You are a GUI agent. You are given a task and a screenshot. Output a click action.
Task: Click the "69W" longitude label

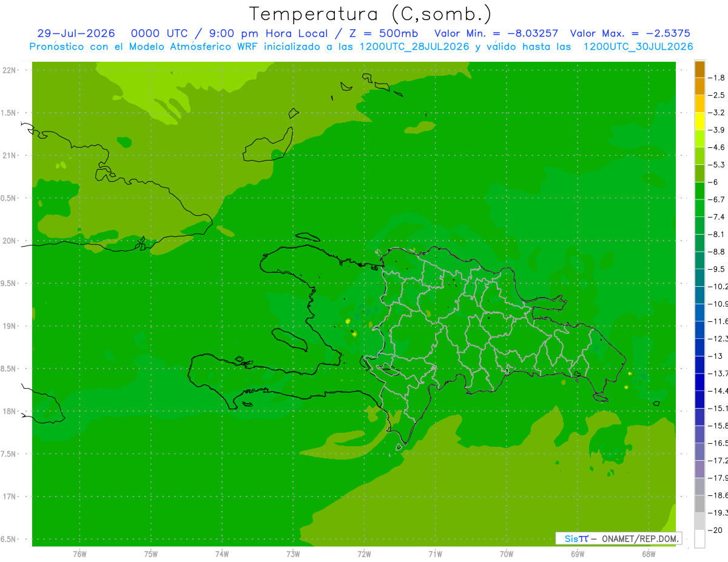click(578, 554)
